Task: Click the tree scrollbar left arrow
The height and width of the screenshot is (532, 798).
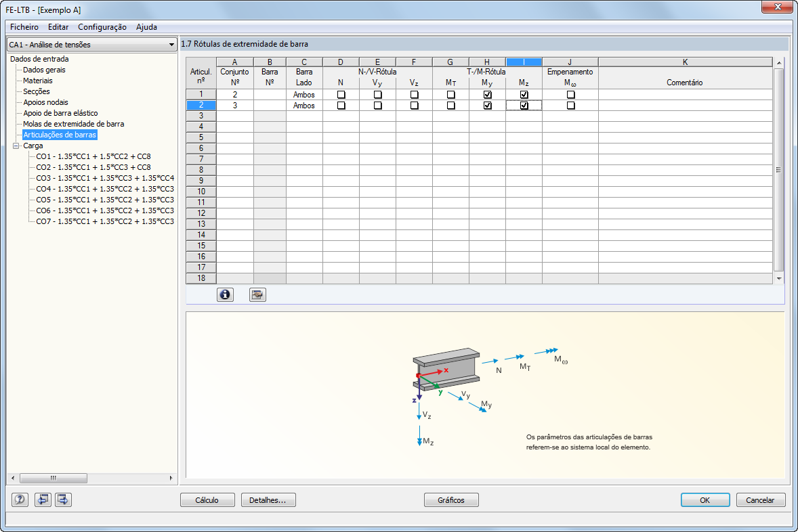Action: 13,478
